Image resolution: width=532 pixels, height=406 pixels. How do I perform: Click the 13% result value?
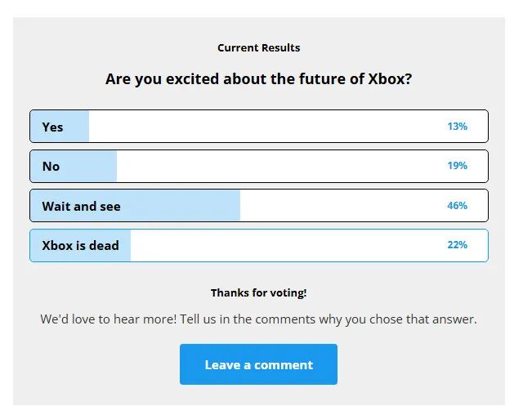[x=457, y=127]
